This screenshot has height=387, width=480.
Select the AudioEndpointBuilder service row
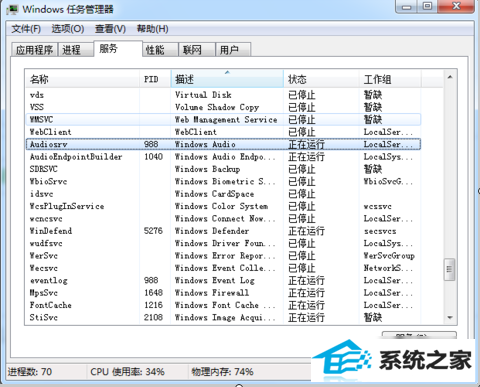[x=223, y=157]
